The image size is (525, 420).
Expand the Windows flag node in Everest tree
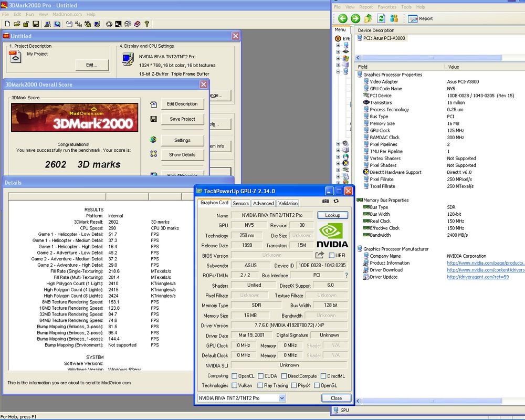coord(338,58)
